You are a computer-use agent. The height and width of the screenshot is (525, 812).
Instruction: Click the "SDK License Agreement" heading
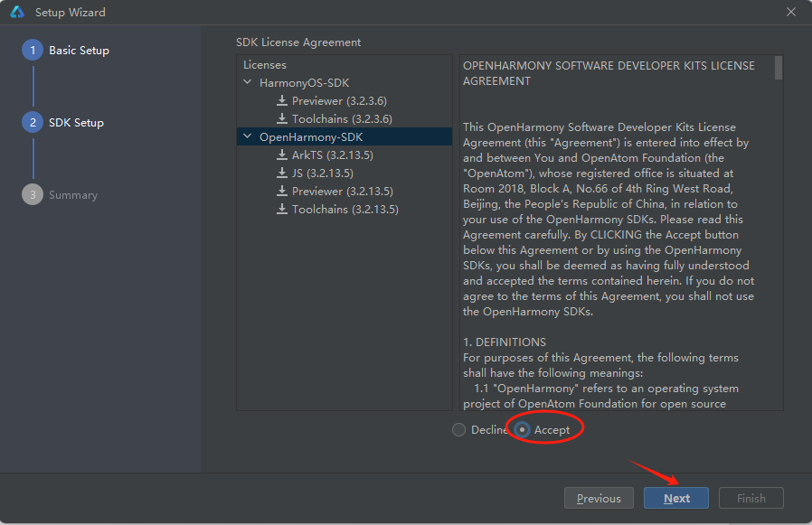pyautogui.click(x=298, y=42)
